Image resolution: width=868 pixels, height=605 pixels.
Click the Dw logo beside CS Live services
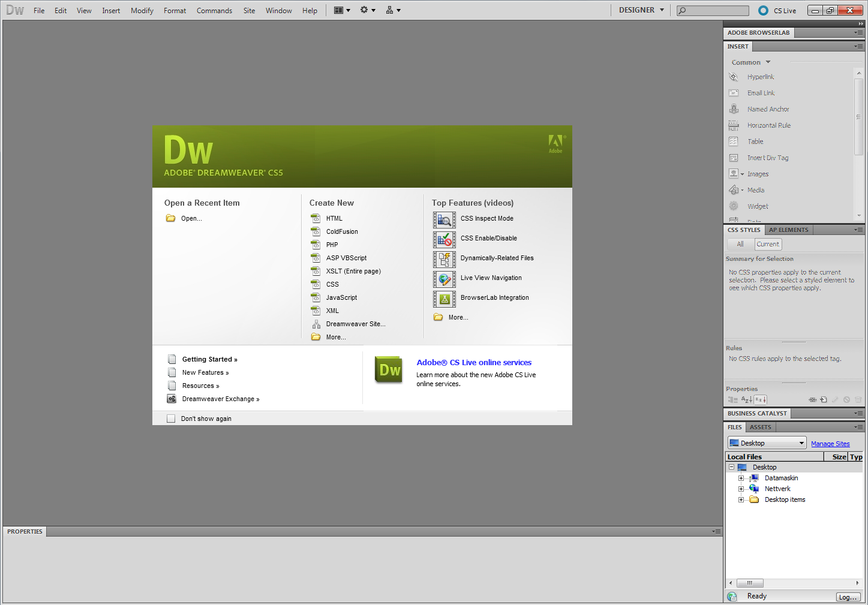tap(389, 370)
